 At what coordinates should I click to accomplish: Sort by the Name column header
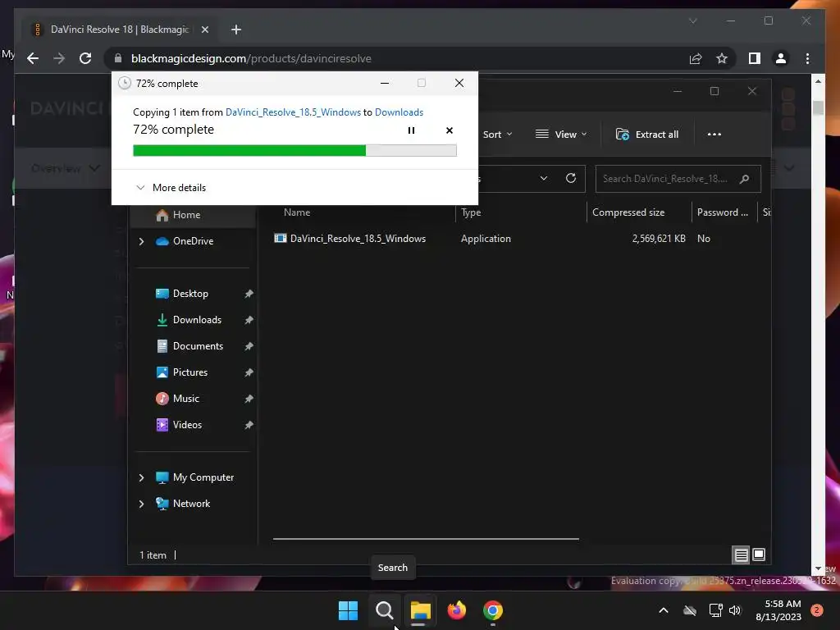pos(297,212)
